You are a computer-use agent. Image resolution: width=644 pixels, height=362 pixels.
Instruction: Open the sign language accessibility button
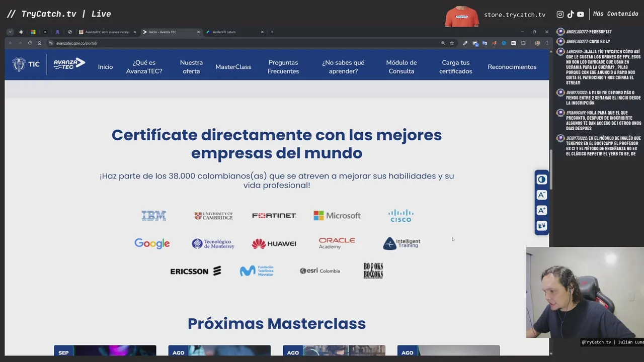[x=541, y=226]
